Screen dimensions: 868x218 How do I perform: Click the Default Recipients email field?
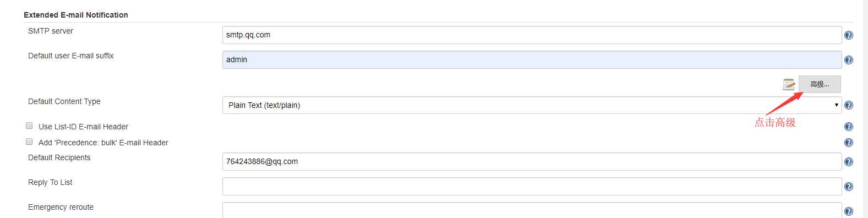532,161
